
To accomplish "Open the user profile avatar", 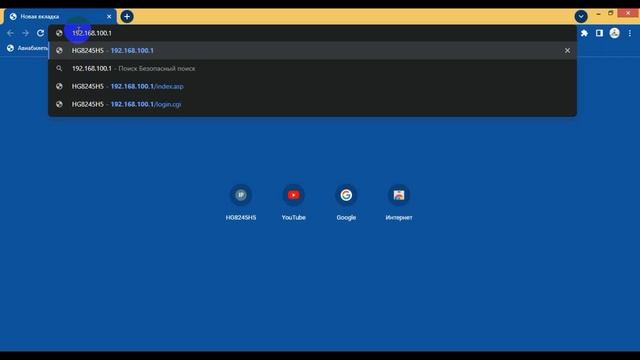I will point(614,33).
